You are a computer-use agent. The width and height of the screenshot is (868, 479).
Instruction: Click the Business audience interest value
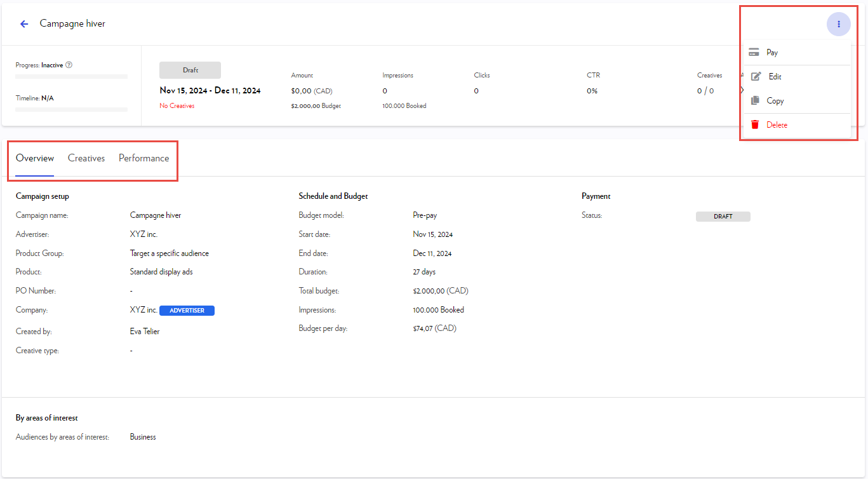pyautogui.click(x=143, y=437)
